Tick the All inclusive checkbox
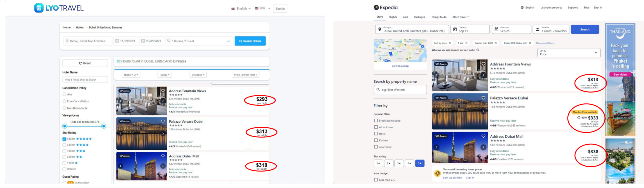This screenshot has height=188, width=644. tap(376, 127)
